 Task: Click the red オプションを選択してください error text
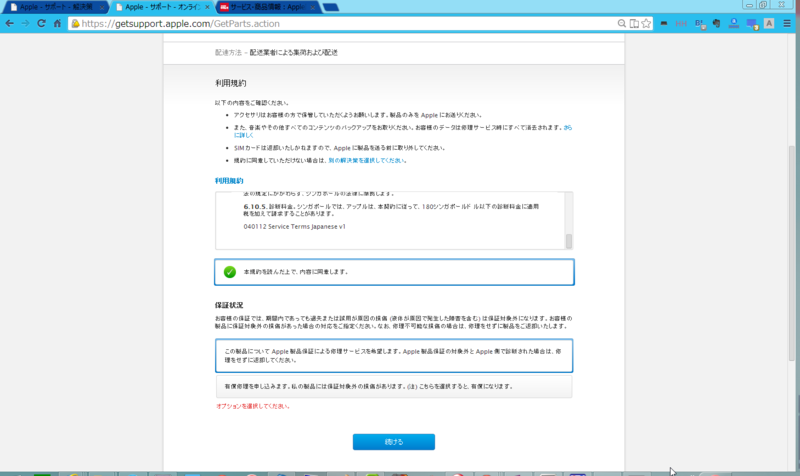coord(253,406)
